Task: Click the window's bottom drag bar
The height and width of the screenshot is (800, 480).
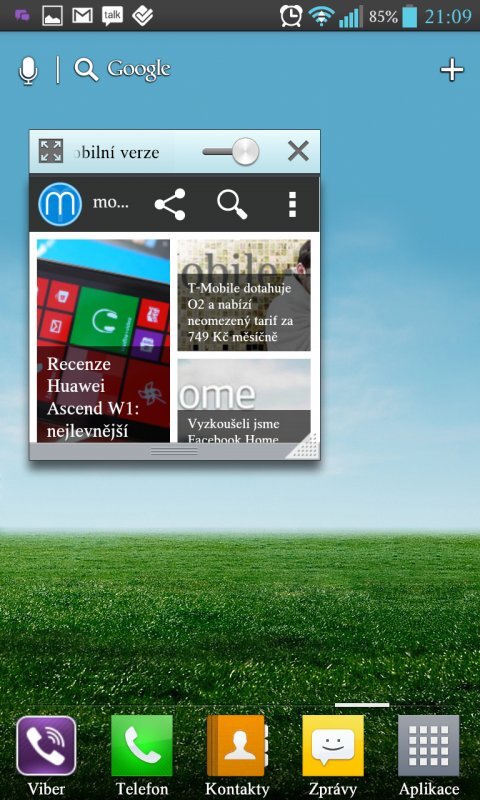Action: tap(174, 451)
